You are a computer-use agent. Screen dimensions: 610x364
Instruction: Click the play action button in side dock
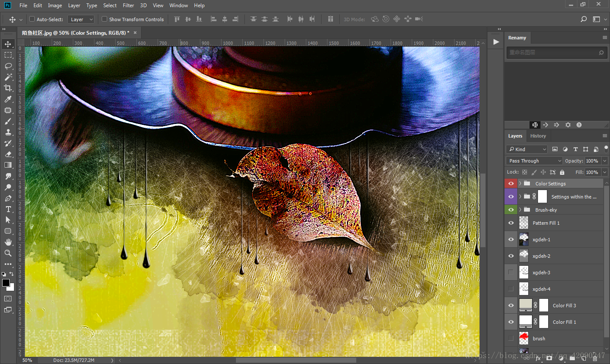[x=496, y=42]
